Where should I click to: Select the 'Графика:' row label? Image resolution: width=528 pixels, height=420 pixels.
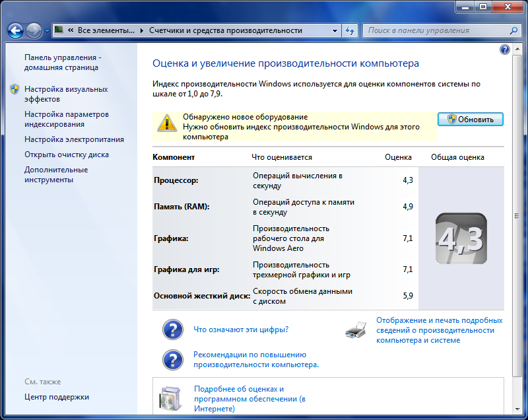(171, 238)
